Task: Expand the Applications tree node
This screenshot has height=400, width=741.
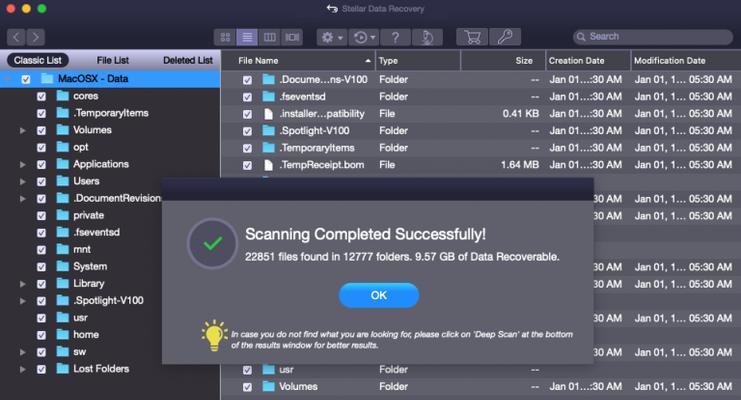Action: pyautogui.click(x=22, y=165)
